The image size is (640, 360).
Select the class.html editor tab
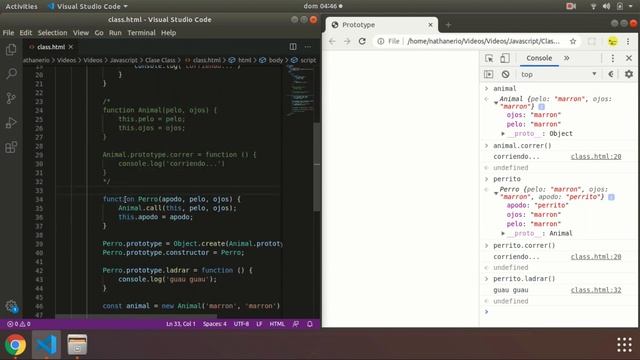coord(51,47)
